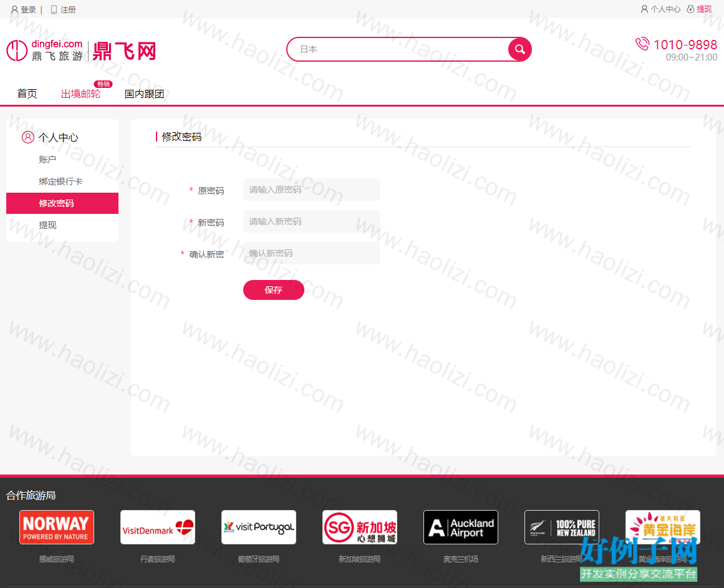Click the 100% Pure New Zealand logo
The height and width of the screenshot is (588, 724).
562,527
